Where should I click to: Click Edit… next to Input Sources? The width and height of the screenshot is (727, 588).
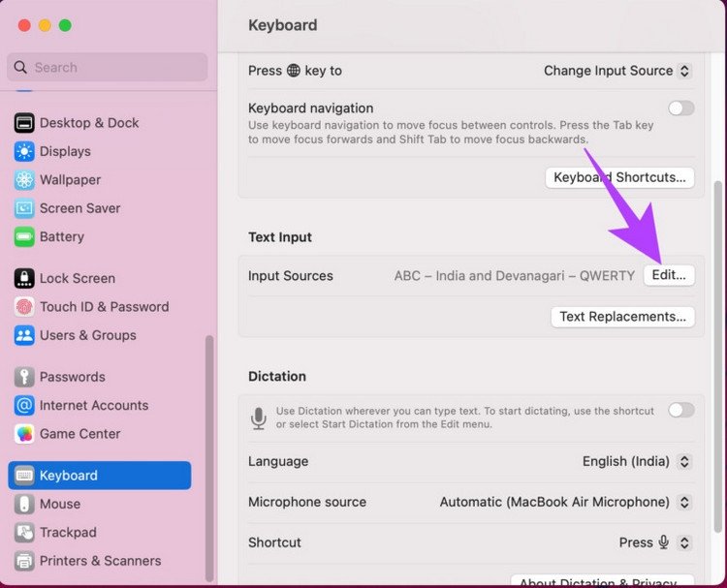click(669, 275)
